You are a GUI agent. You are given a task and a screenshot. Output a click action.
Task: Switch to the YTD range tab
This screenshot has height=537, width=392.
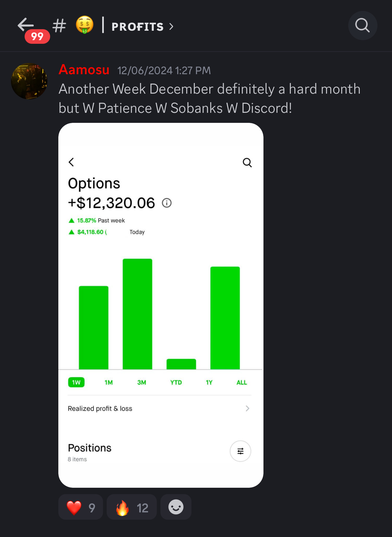point(176,383)
